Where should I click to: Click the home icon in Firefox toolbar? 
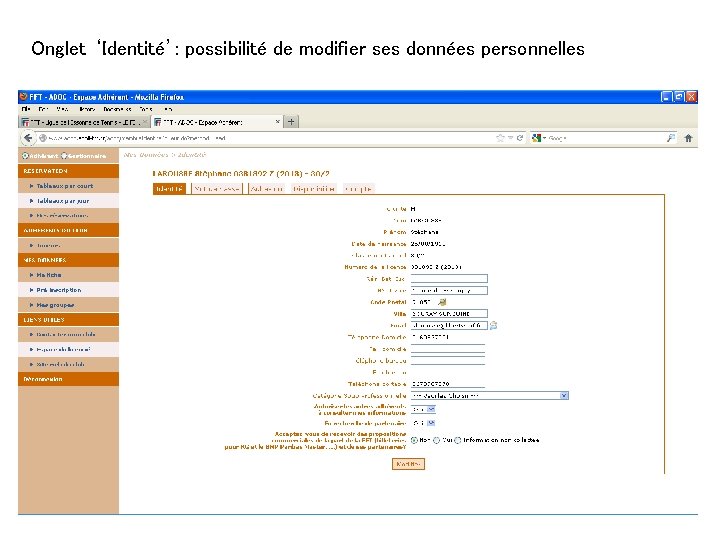(x=688, y=138)
